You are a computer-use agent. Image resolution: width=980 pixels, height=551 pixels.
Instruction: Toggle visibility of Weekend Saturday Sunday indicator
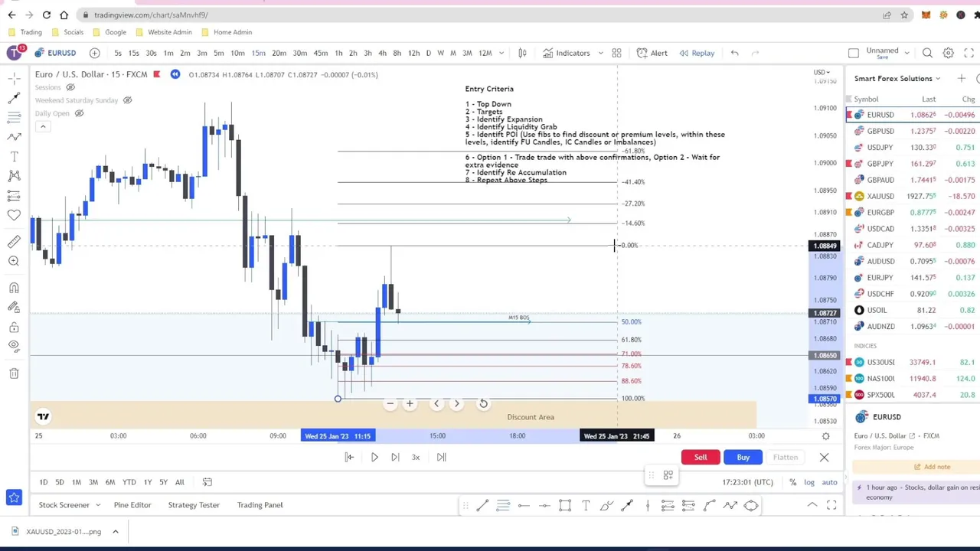click(x=127, y=100)
